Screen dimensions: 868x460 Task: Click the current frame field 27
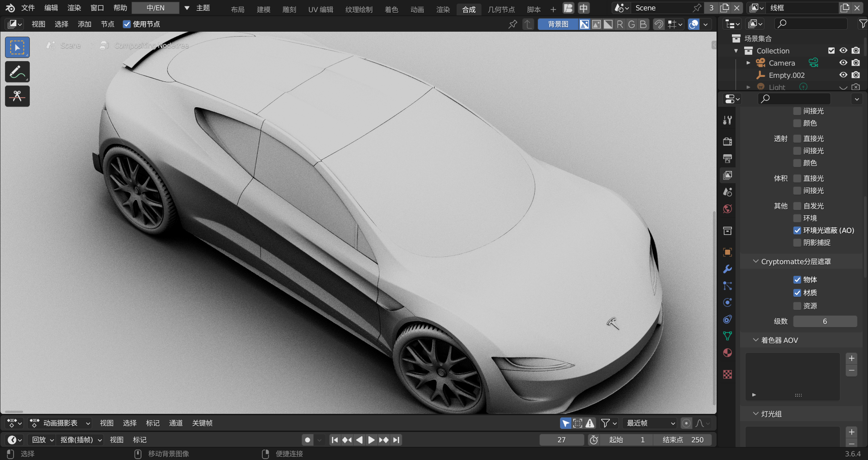pyautogui.click(x=561, y=440)
